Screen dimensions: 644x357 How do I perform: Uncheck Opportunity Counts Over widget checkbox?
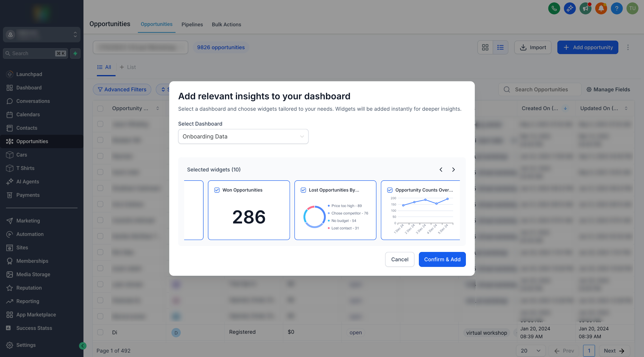pyautogui.click(x=390, y=190)
